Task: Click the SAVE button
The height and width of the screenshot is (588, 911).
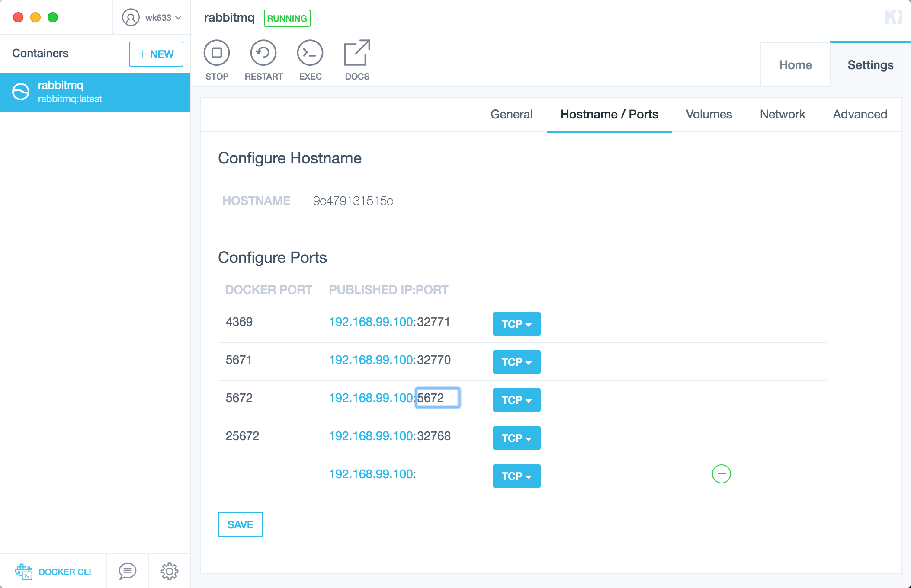Action: point(241,524)
